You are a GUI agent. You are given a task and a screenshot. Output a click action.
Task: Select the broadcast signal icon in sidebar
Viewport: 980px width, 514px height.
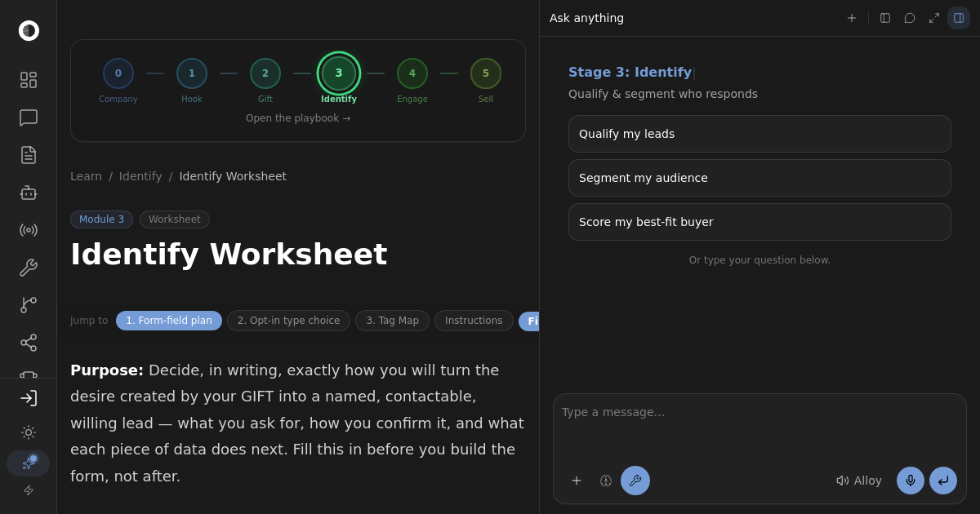[x=28, y=230]
